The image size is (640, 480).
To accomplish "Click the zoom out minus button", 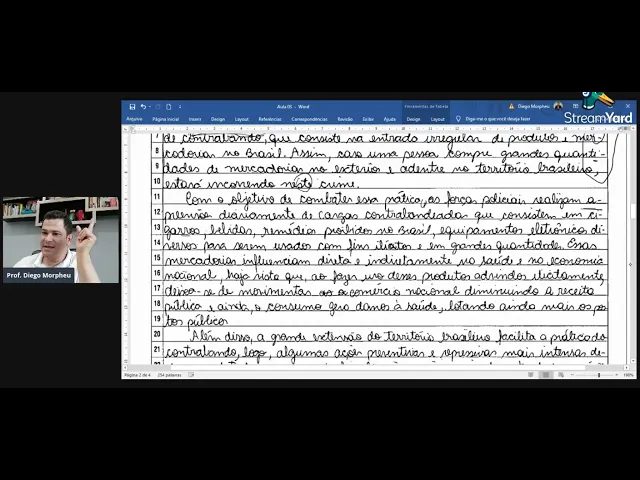I will pos(572,375).
